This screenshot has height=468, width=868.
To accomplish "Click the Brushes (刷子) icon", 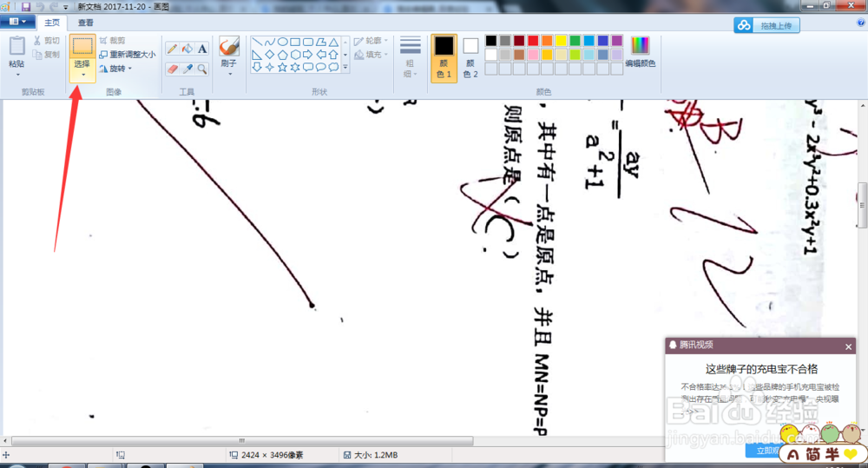I will (228, 46).
